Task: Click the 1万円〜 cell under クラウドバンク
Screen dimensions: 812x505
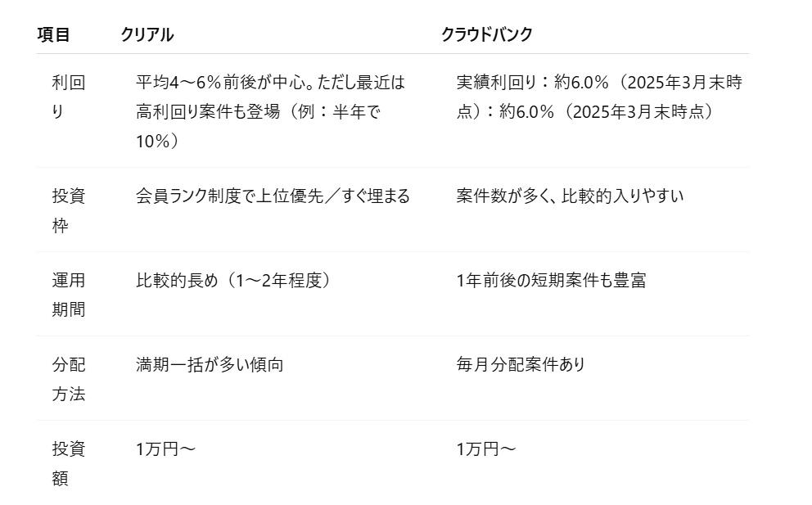Action: [x=486, y=449]
